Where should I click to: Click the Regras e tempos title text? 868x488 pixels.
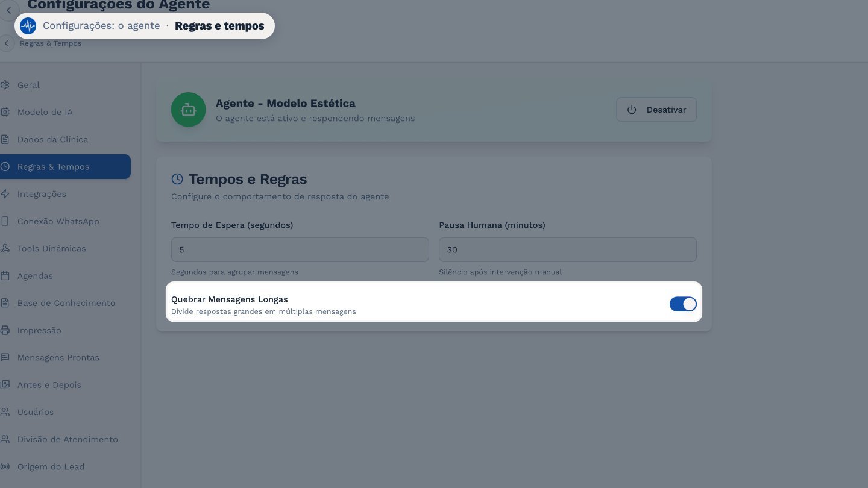pyautogui.click(x=219, y=26)
